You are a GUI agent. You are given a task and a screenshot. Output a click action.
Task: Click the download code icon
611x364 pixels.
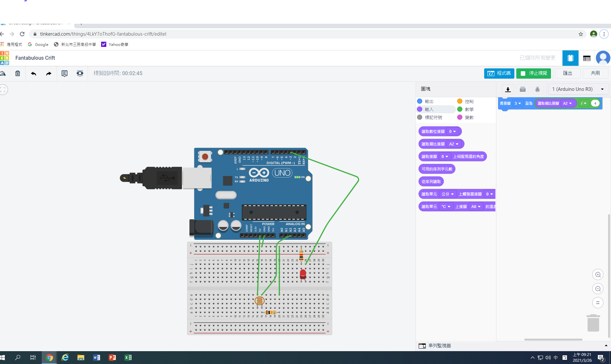coord(508,89)
